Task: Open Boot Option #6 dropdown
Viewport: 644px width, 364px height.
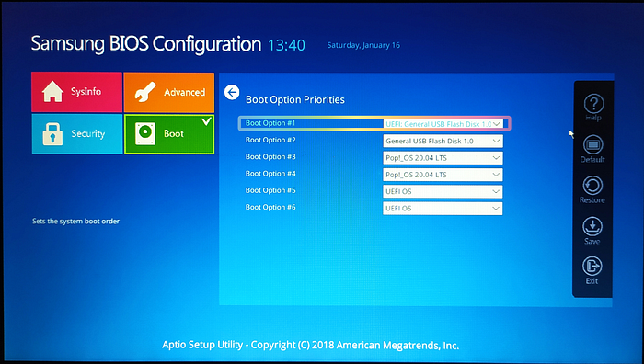Action: coord(443,209)
